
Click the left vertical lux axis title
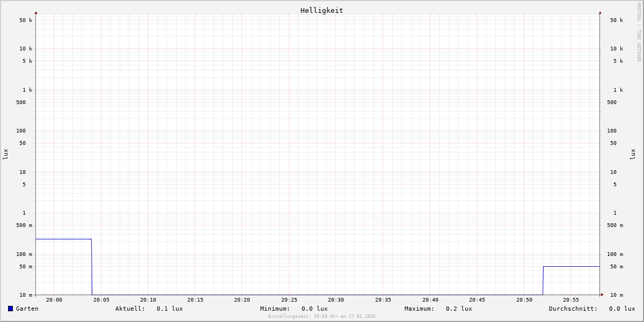5,154
